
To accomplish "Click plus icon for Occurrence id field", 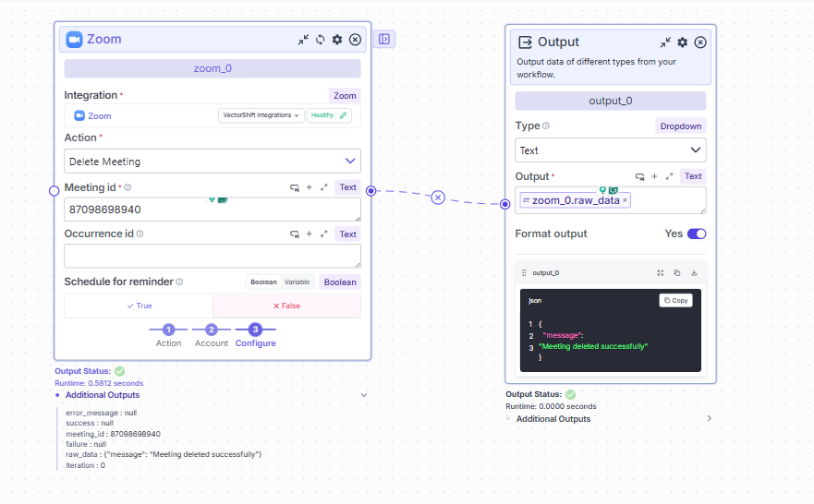I will [309, 234].
